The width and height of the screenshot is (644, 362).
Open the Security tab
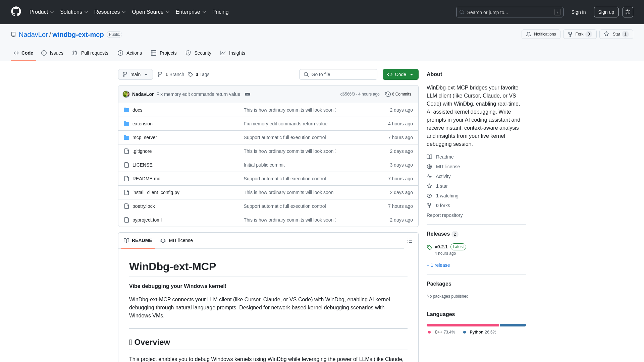tap(198, 53)
